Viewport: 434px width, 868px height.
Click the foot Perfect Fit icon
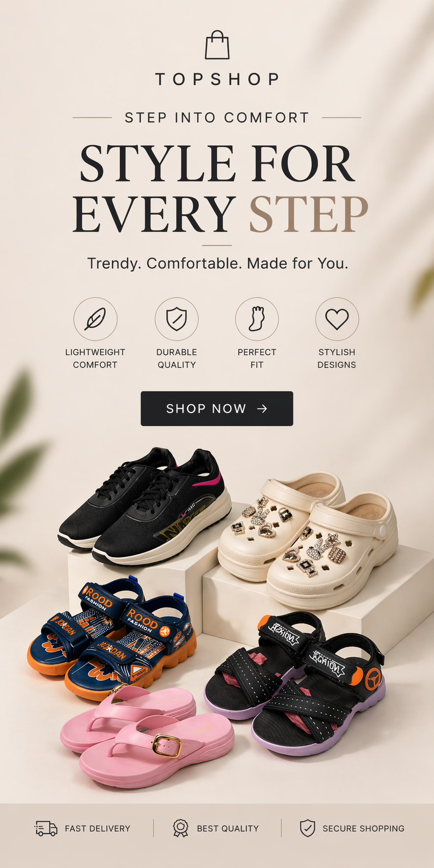[x=257, y=319]
